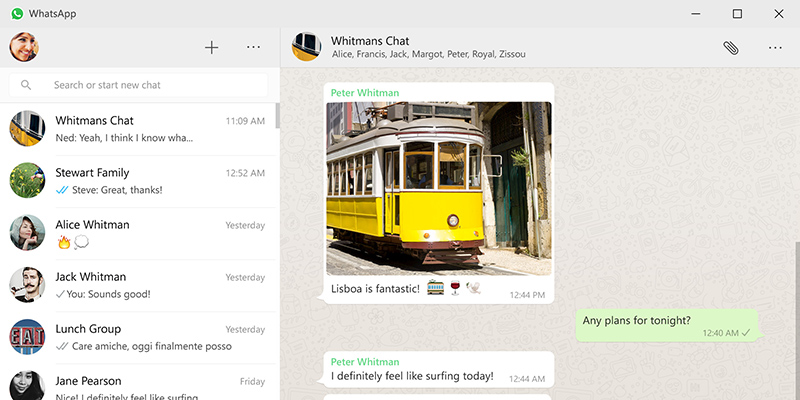Screen dimensions: 800x400
Task: Open your profile picture avatar
Action: [24, 47]
